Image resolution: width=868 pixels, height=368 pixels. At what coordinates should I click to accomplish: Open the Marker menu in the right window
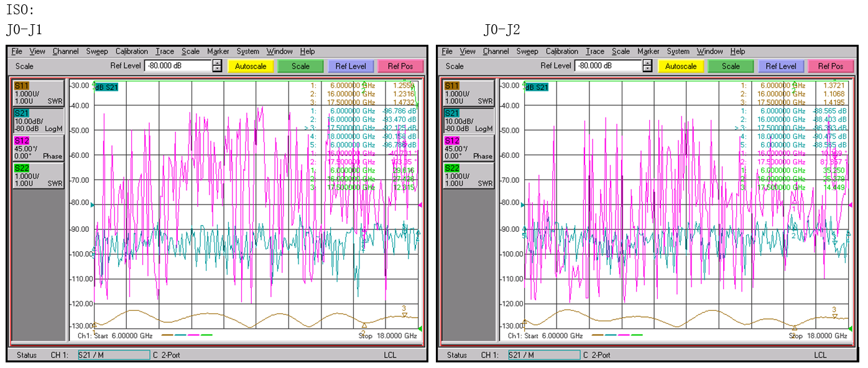click(648, 52)
